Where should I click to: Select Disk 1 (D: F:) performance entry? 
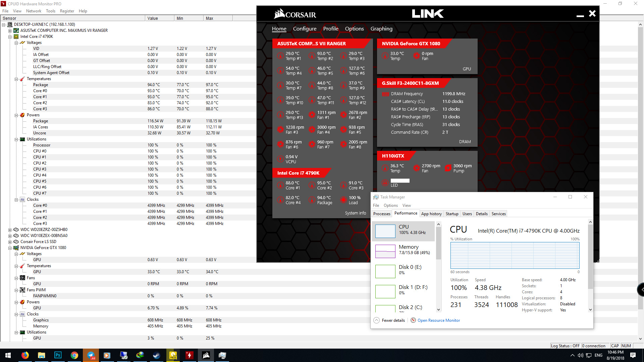404,291
